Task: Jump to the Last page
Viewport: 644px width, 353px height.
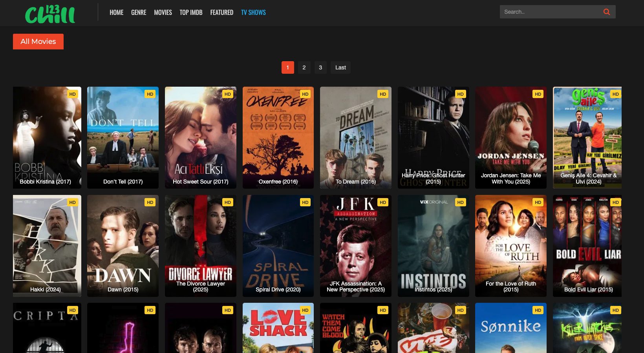Action: tap(340, 67)
